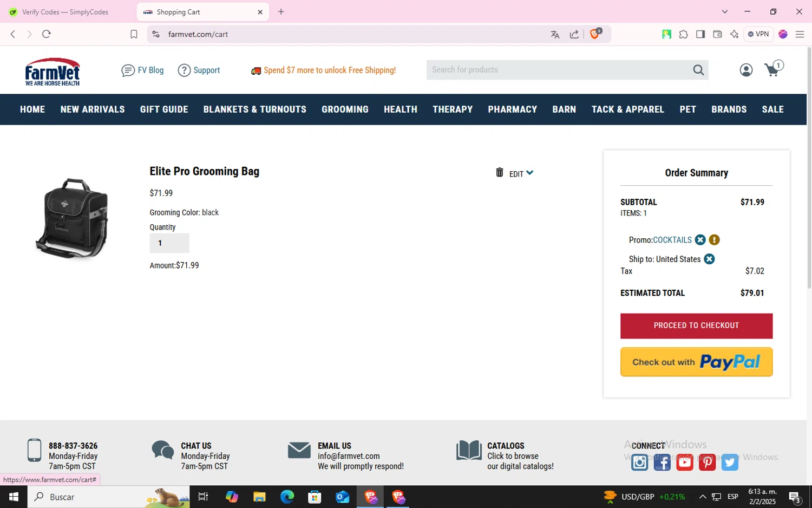Viewport: 812px width, 508px height.
Task: Click the info@farmvet.com email address
Action: tap(349, 456)
